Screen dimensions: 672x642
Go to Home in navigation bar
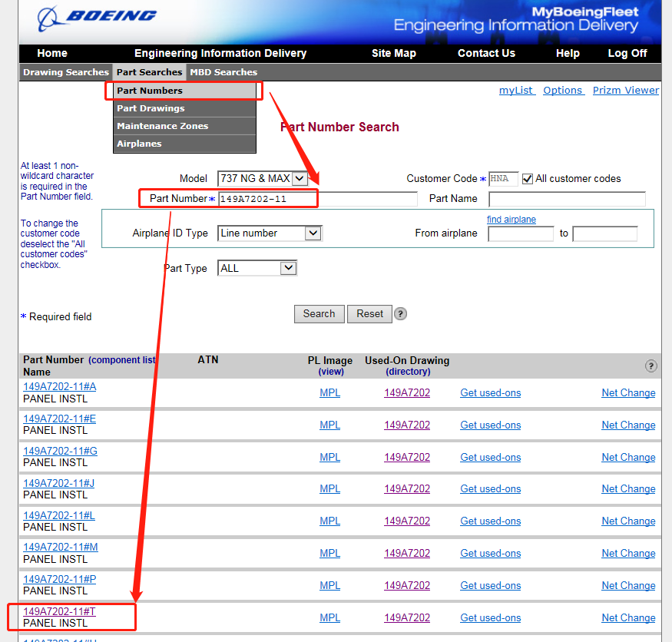tap(52, 53)
